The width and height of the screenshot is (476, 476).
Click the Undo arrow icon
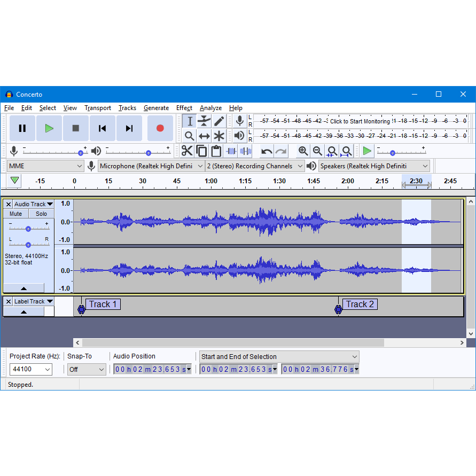267,151
